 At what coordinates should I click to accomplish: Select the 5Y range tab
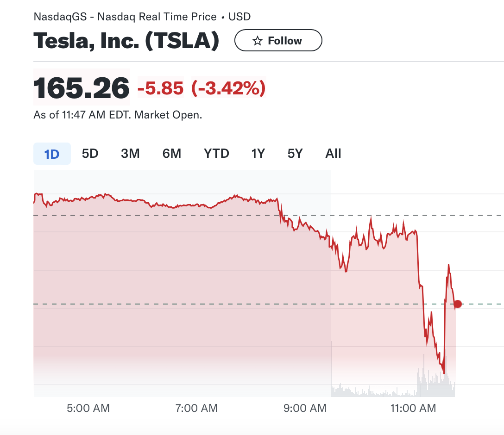[x=295, y=154]
